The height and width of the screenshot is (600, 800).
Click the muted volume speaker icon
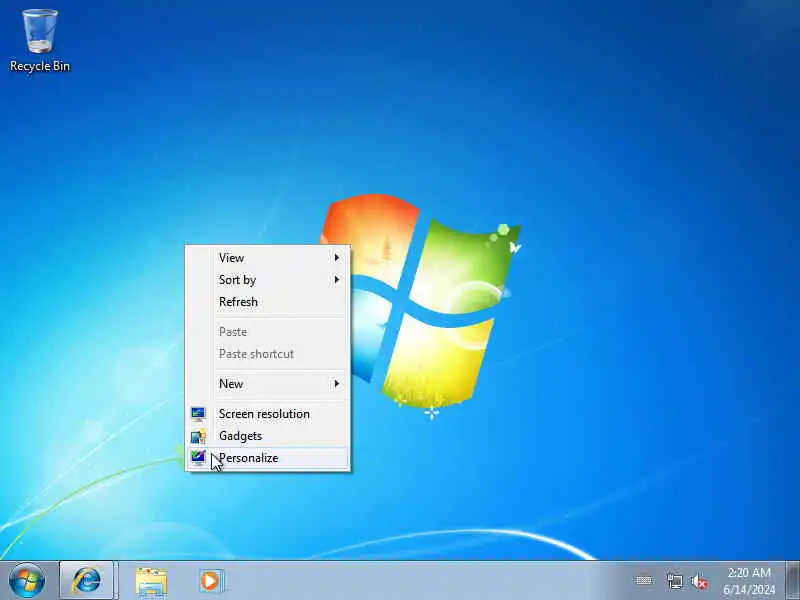699,581
